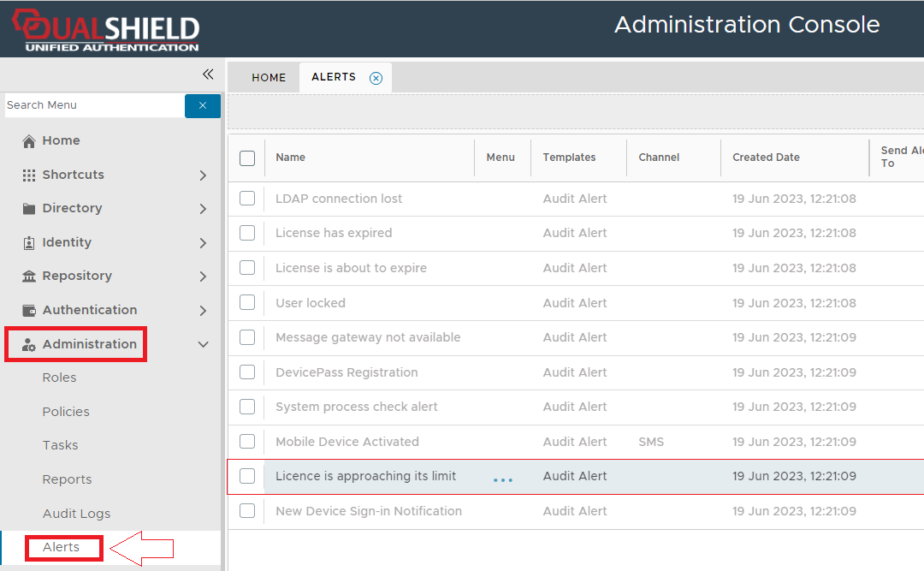
Task: Open three-dot menu for Licence approaching limit
Action: 503,480
